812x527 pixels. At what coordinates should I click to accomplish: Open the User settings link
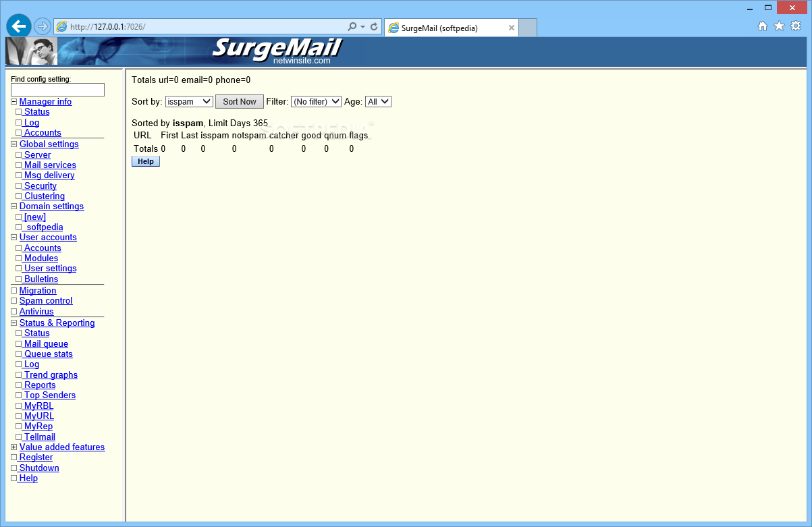(x=49, y=269)
